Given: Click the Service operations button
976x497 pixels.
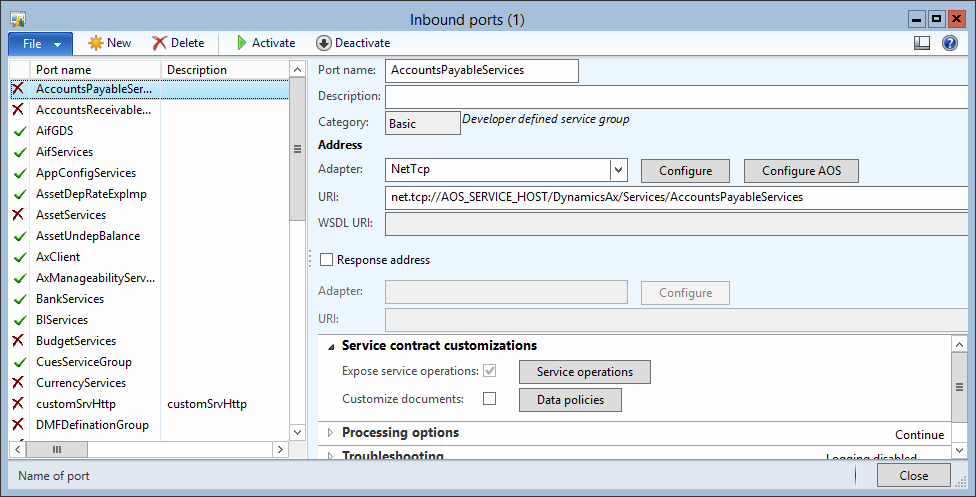Looking at the screenshot, I should pyautogui.click(x=584, y=372).
